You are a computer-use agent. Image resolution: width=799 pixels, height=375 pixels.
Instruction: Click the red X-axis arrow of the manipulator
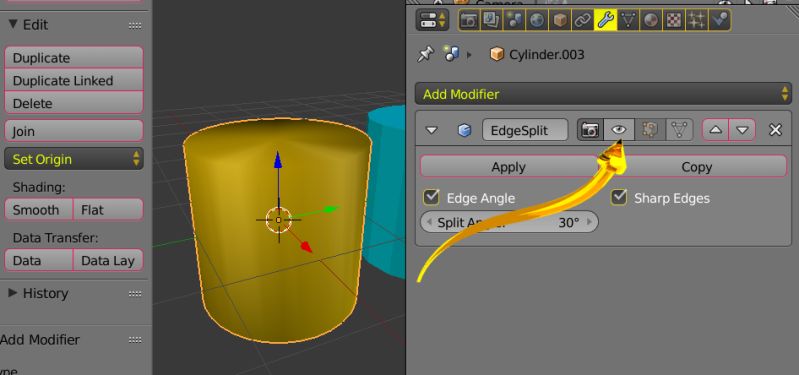(x=306, y=247)
